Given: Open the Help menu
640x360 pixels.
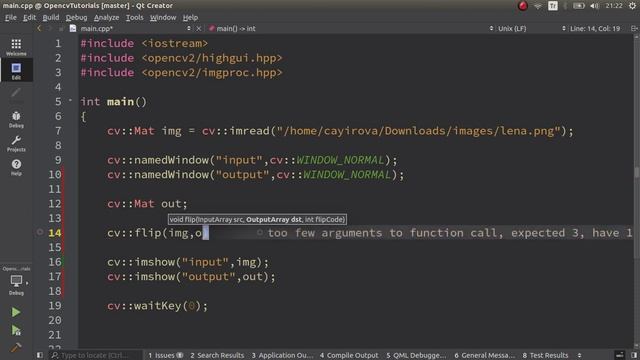Looking at the screenshot, I should pyautogui.click(x=190, y=18).
